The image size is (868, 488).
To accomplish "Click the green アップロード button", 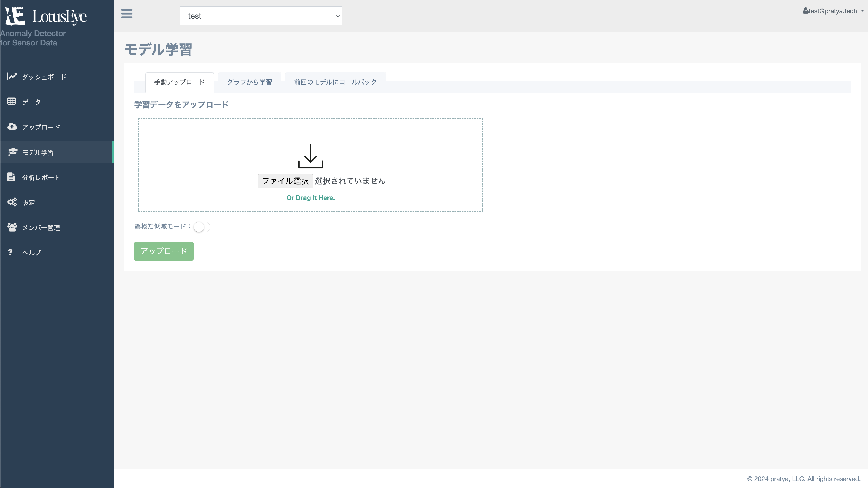I will [x=164, y=251].
